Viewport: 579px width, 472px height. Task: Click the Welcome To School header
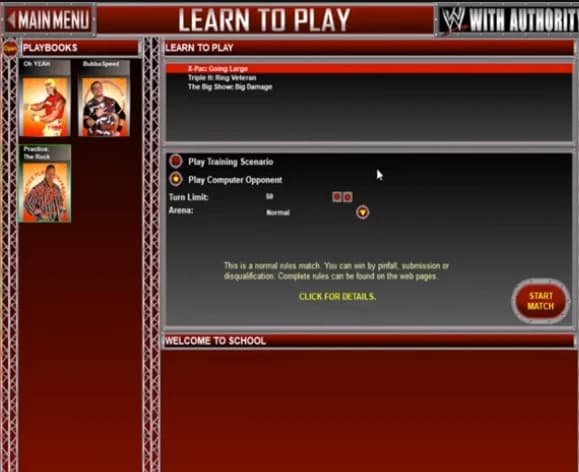pyautogui.click(x=369, y=341)
